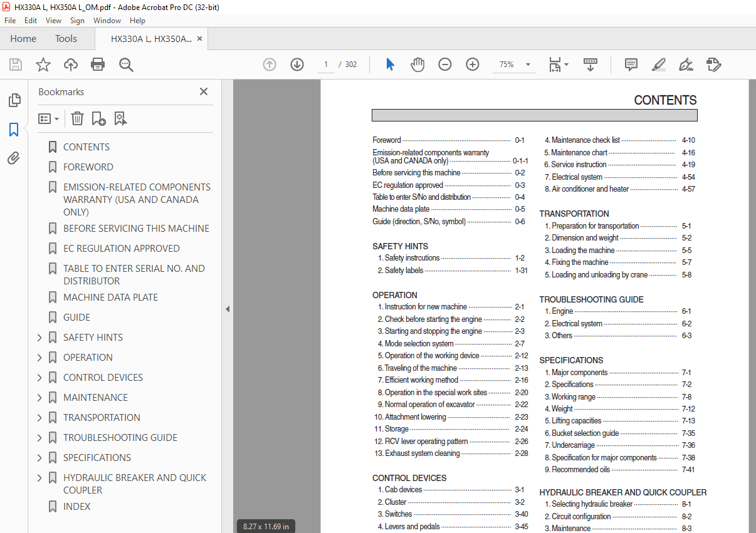Select the CONTENTS bookmark
The image size is (756, 533).
87,147
